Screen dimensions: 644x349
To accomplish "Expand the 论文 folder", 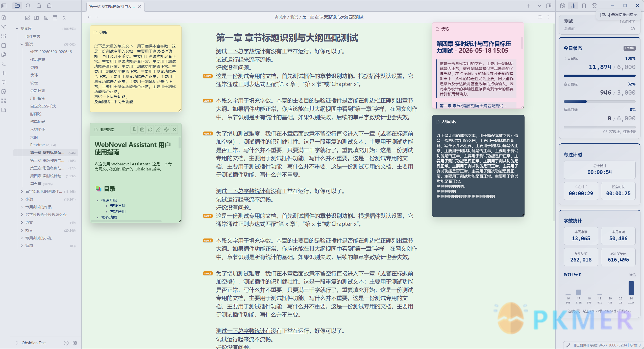I will 22,223.
